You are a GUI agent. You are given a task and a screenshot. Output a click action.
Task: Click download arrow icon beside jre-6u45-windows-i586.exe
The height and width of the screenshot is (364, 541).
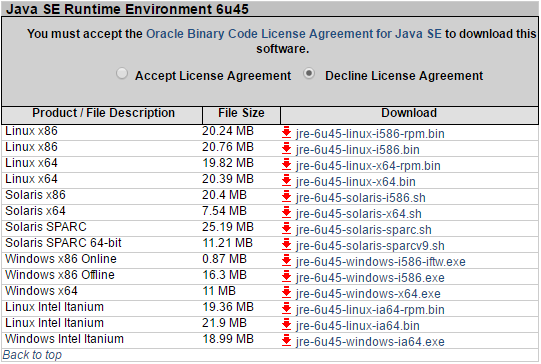286,276
